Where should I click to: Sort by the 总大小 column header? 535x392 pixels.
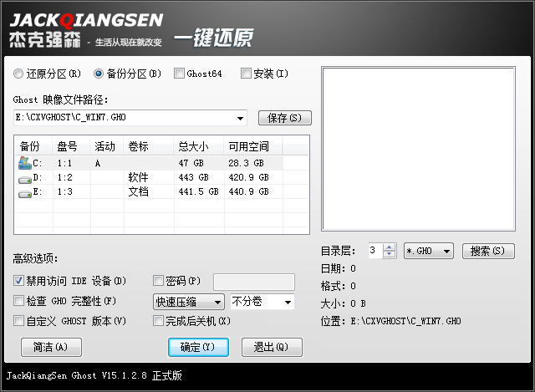coord(199,146)
